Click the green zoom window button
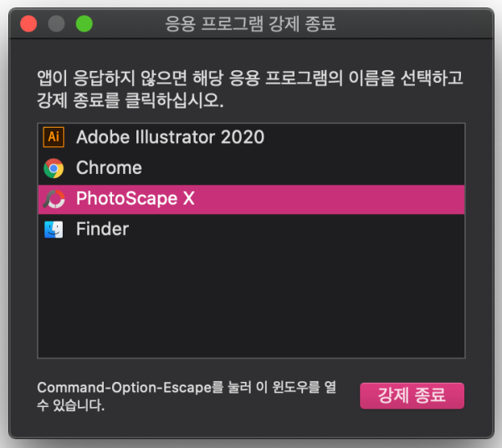502x448 pixels. point(85,23)
